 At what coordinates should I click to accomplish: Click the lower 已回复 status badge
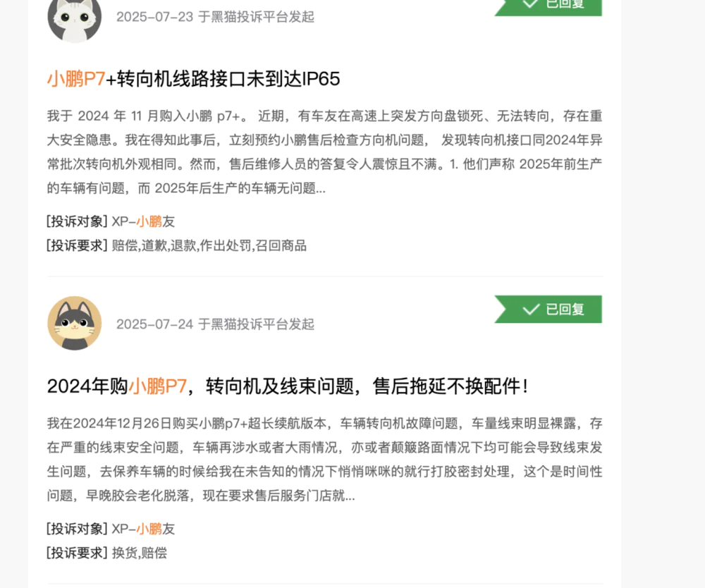coord(548,310)
